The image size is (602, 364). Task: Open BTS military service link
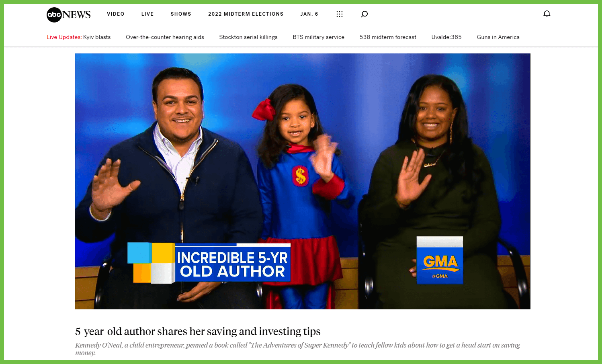[x=319, y=37]
